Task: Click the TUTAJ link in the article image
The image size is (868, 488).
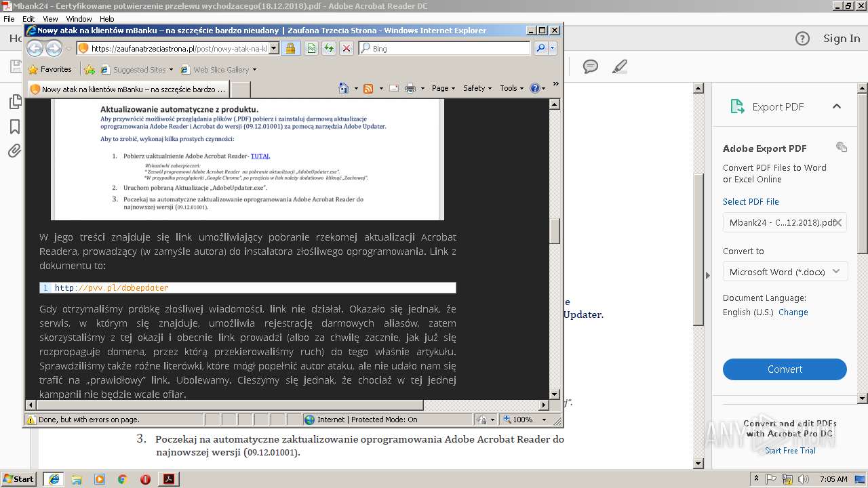Action: [260, 156]
